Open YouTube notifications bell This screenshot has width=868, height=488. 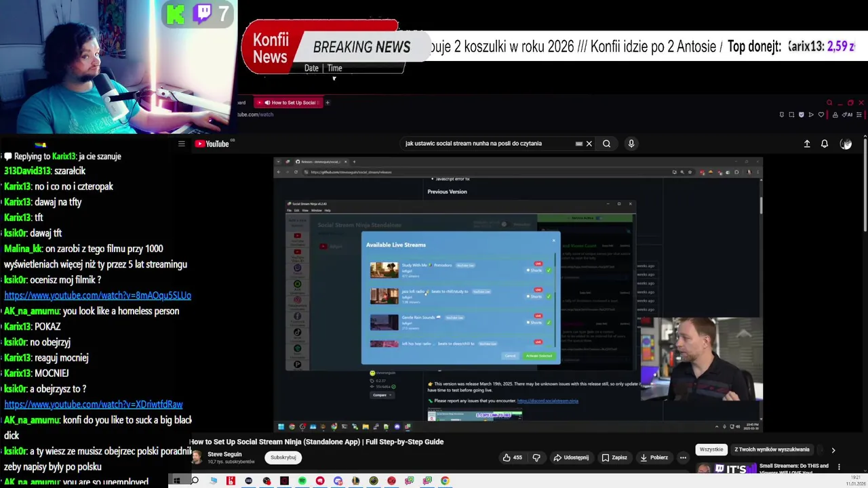825,144
